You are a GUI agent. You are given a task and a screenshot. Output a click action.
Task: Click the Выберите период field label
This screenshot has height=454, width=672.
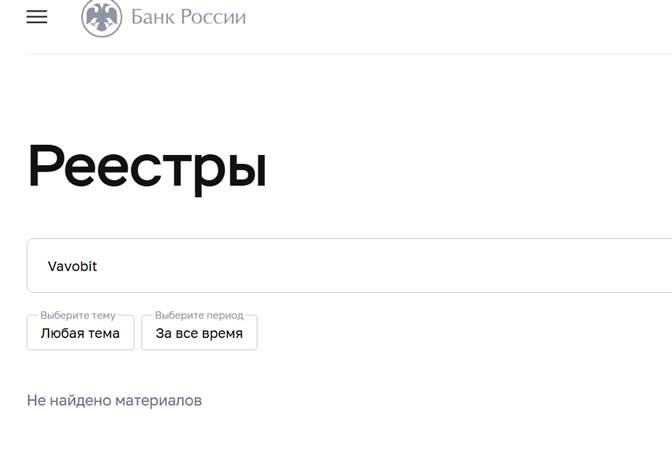pos(199,316)
